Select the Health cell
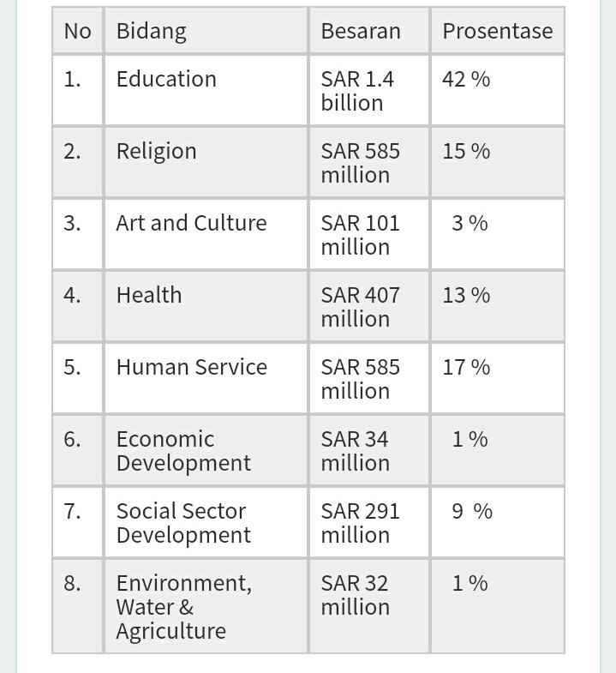This screenshot has width=616, height=673. coord(206,307)
